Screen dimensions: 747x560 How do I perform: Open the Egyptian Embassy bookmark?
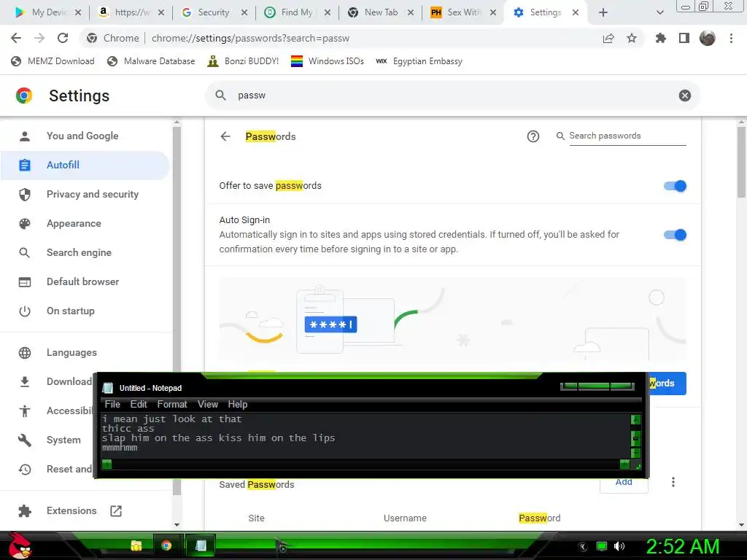[419, 61]
